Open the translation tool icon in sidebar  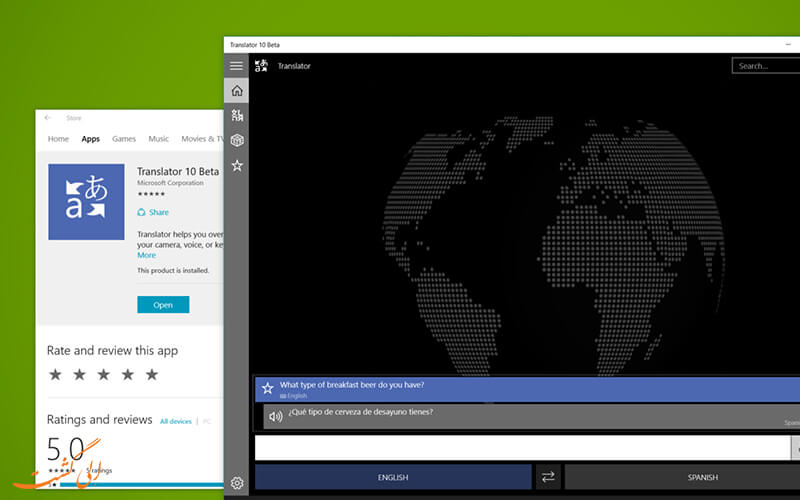pyautogui.click(x=237, y=115)
